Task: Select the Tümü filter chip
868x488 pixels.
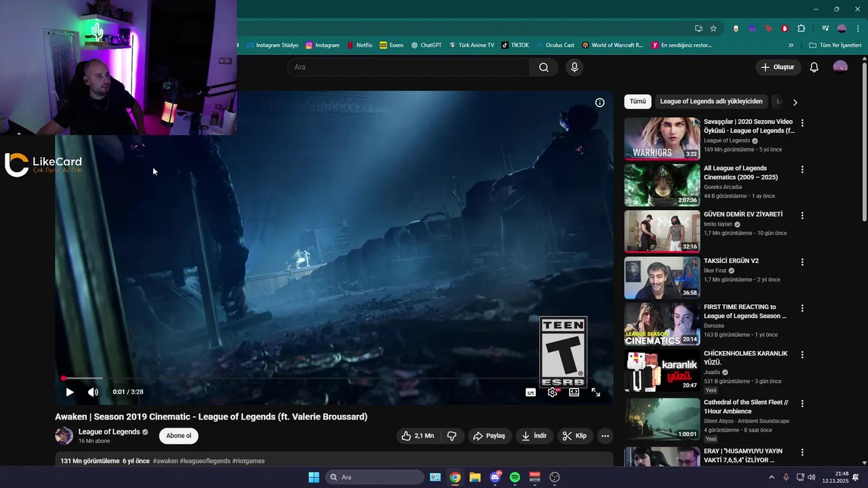Action: [637, 102]
